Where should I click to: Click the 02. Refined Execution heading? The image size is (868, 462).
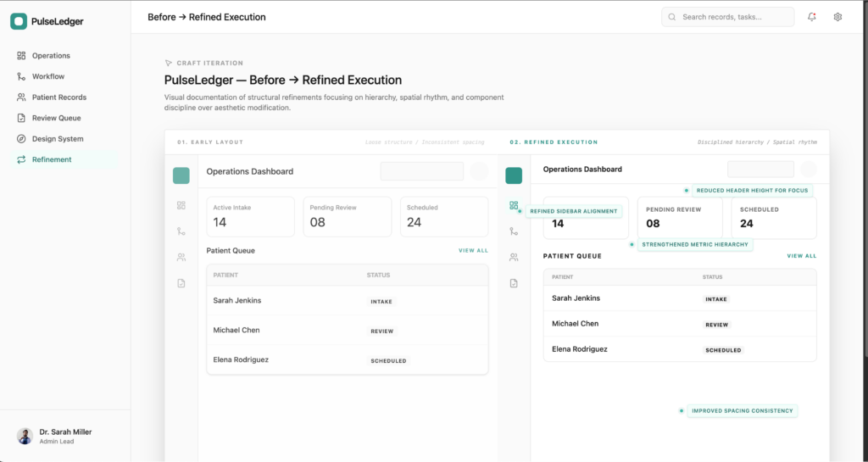pos(554,142)
